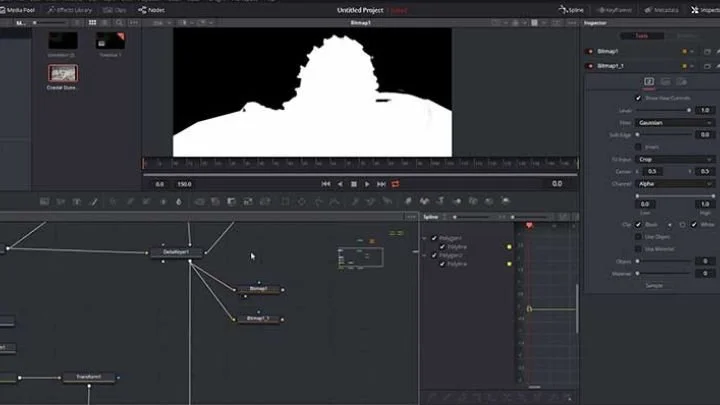The image size is (720, 405).
Task: Switch media pool to thumbnail grid view
Action: tap(92, 22)
